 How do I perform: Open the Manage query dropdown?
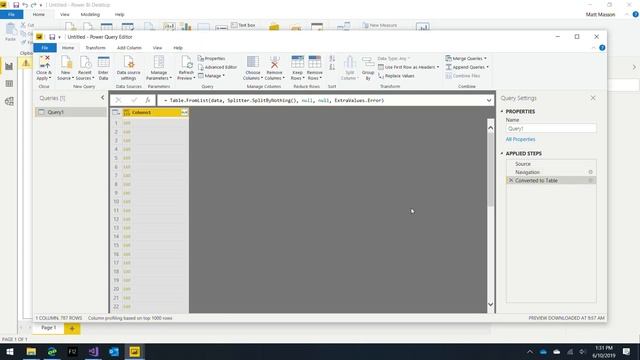pos(211,76)
